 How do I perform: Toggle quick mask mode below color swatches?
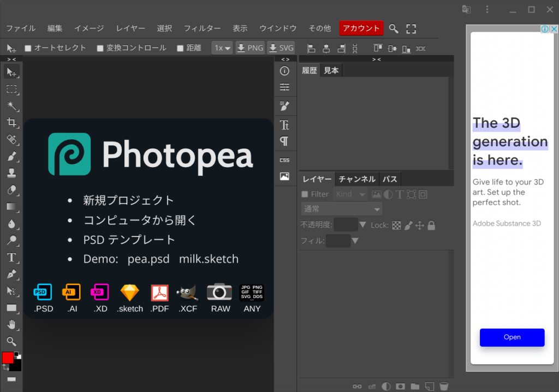tap(11, 379)
